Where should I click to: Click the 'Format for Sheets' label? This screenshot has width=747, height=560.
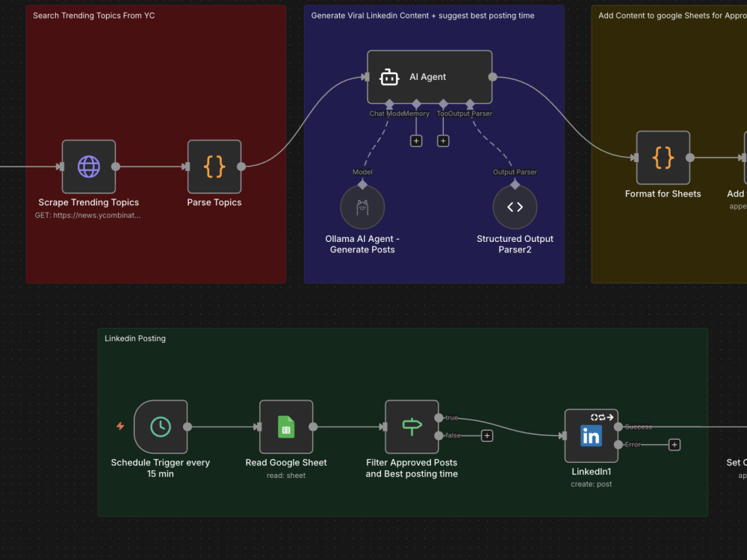coord(663,194)
